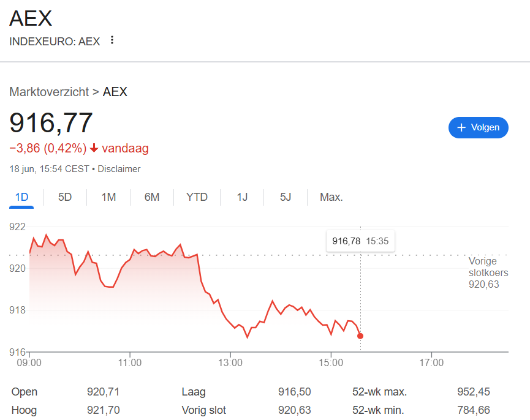
Task: Click the red dot at the chart's end
Action: (360, 336)
